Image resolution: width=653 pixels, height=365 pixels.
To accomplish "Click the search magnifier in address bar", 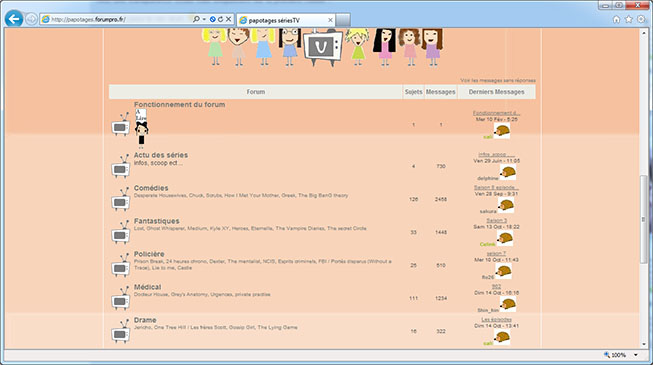I will click(x=196, y=19).
